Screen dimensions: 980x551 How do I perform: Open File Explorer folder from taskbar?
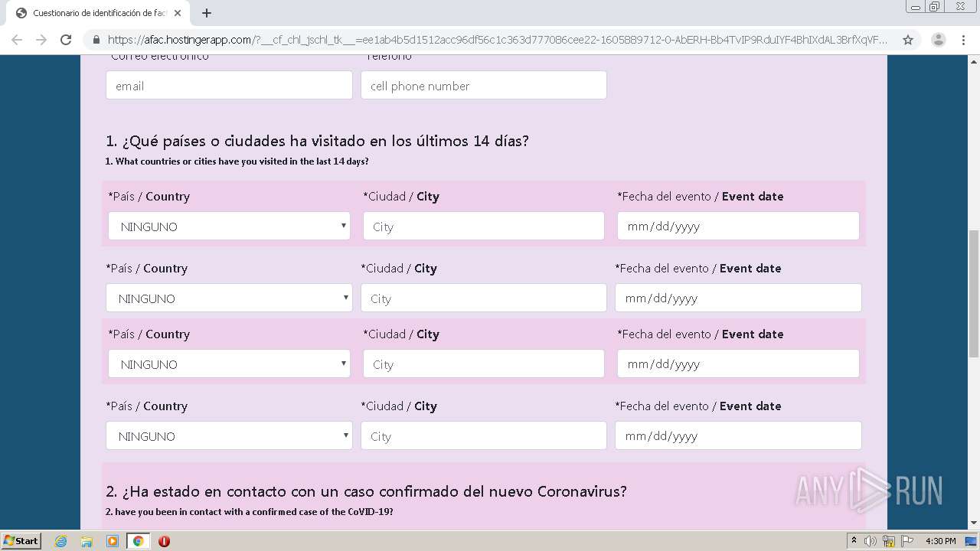point(87,541)
